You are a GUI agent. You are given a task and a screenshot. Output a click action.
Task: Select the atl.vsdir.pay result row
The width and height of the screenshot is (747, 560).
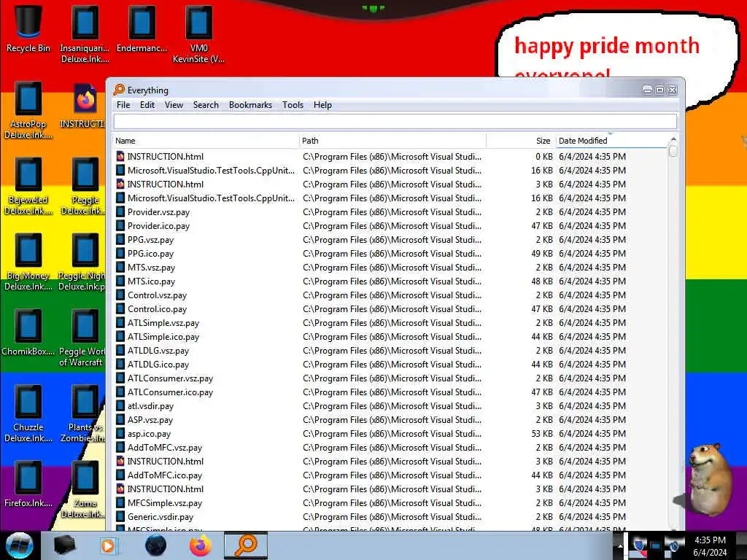pyautogui.click(x=391, y=405)
